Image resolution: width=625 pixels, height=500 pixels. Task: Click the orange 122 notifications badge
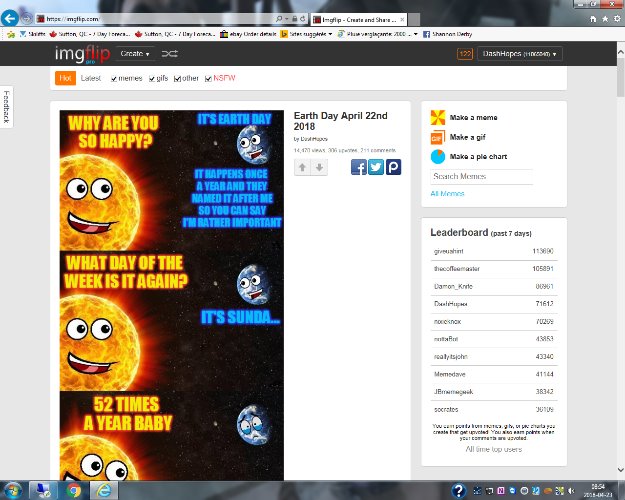pos(465,53)
